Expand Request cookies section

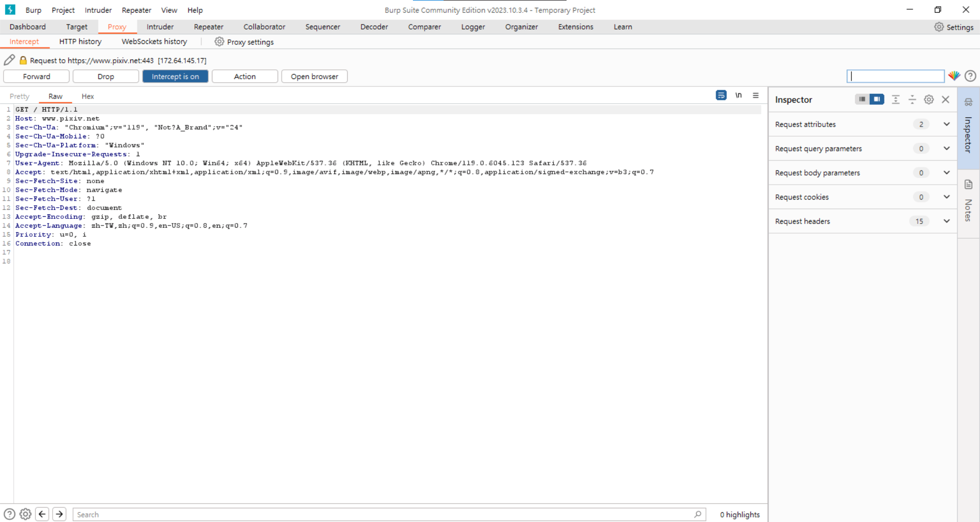(863, 197)
